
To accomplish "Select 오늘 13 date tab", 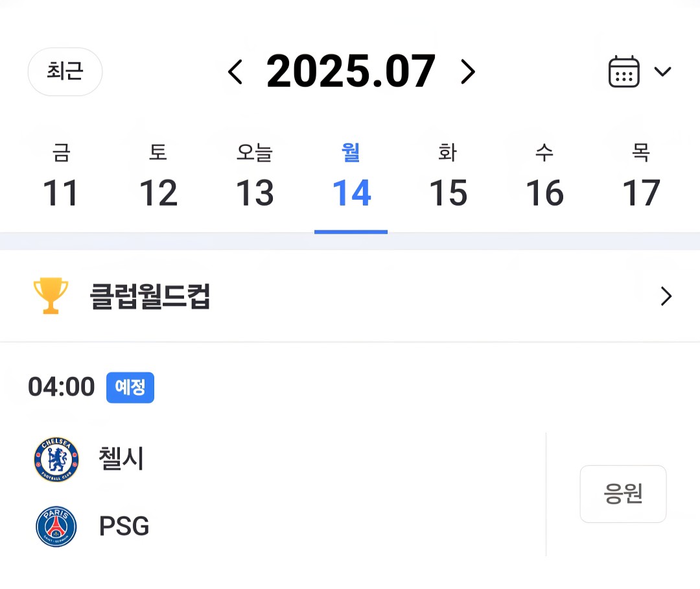I will click(255, 178).
